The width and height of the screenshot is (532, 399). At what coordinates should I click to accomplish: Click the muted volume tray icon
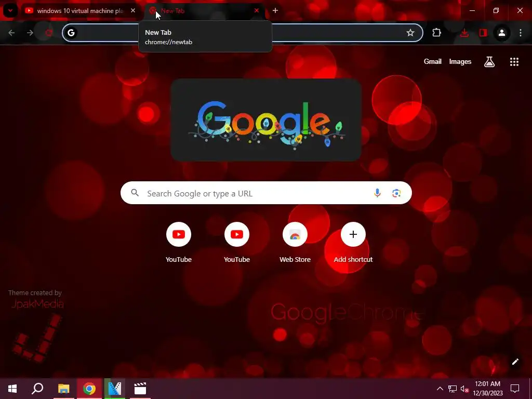pos(464,389)
